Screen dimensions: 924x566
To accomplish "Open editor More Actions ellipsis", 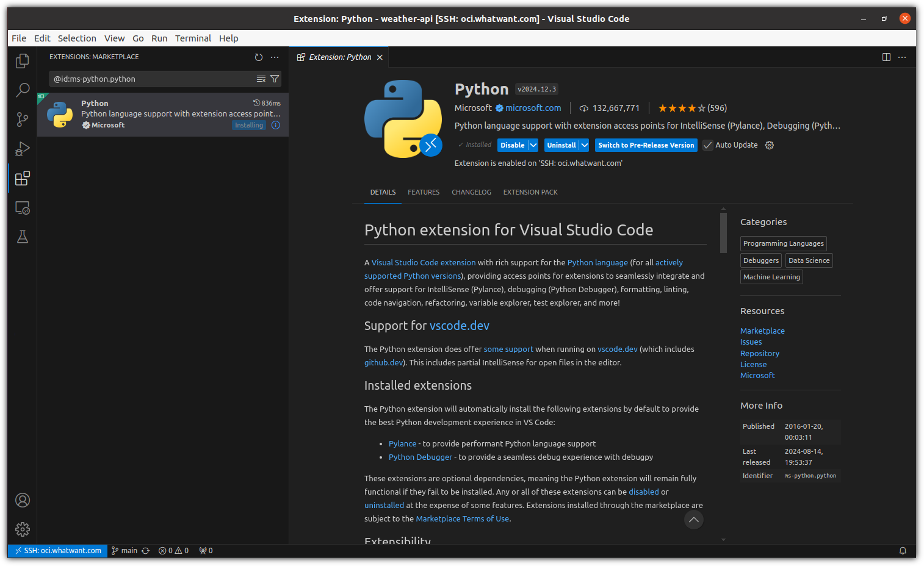I will pyautogui.click(x=902, y=57).
